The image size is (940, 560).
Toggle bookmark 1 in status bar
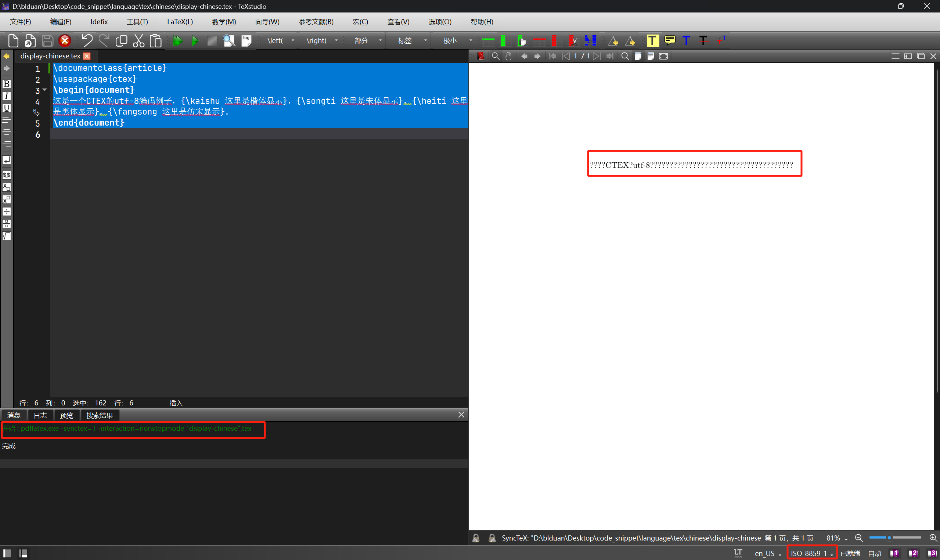(x=895, y=554)
